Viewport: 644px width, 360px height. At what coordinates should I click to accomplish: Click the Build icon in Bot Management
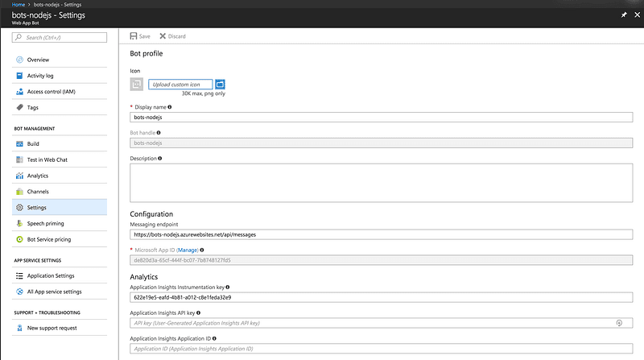point(19,144)
